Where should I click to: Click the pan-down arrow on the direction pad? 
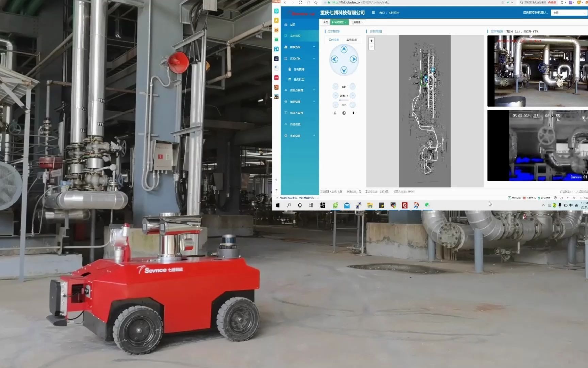tap(344, 70)
